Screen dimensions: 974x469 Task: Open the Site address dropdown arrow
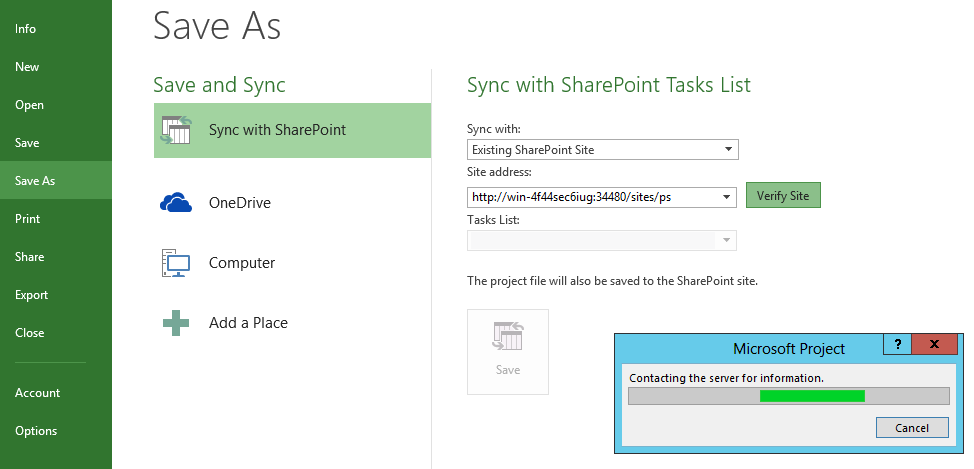pyautogui.click(x=727, y=197)
